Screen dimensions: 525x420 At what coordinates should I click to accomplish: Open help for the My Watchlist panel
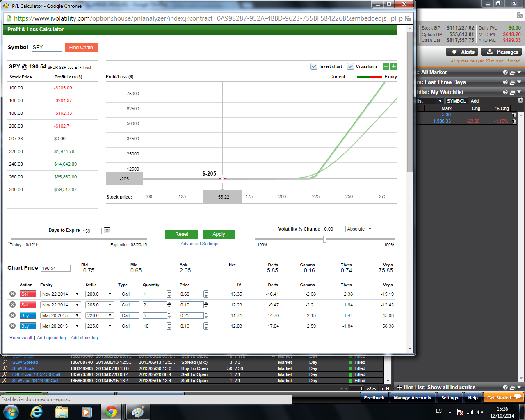505,92
